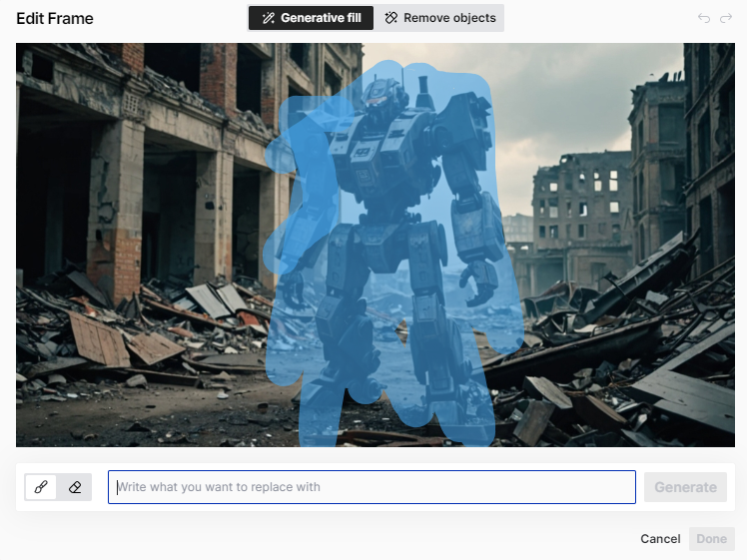Click the redo arrow icon
This screenshot has width=747, height=560.
[726, 18]
